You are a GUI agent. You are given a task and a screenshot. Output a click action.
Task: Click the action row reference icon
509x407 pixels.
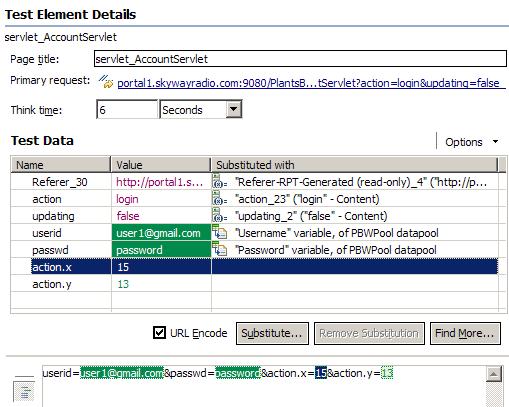219,198
